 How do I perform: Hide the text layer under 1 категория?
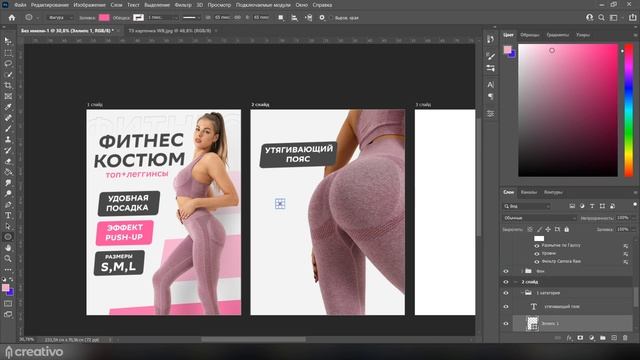click(506, 307)
